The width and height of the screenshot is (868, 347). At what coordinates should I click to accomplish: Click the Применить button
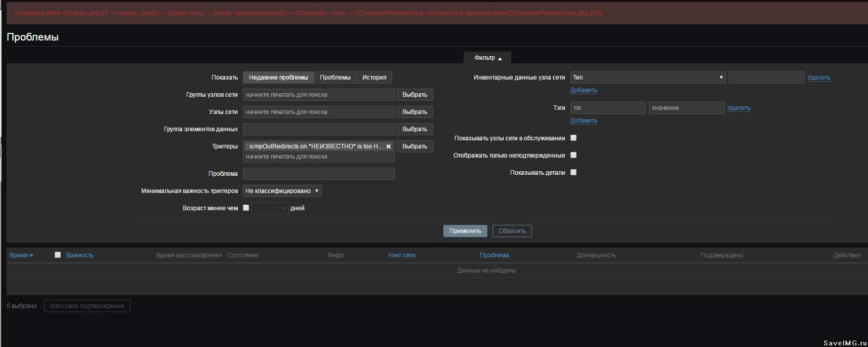pos(465,231)
